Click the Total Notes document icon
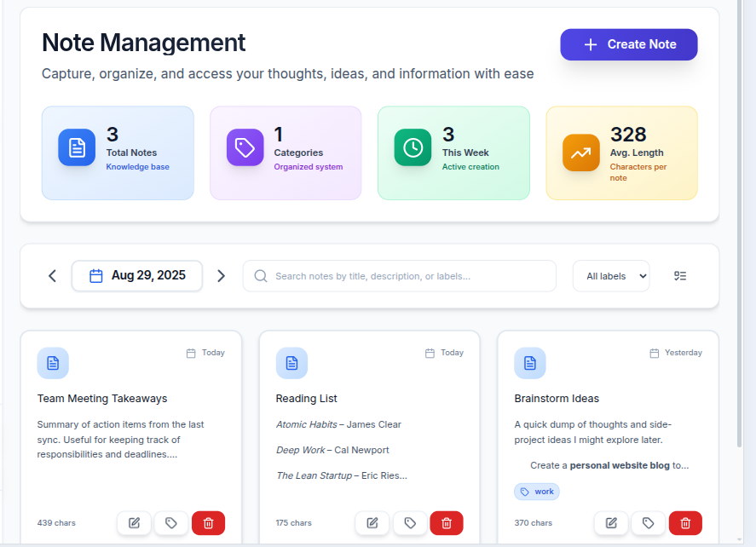The width and height of the screenshot is (756, 547). point(77,147)
